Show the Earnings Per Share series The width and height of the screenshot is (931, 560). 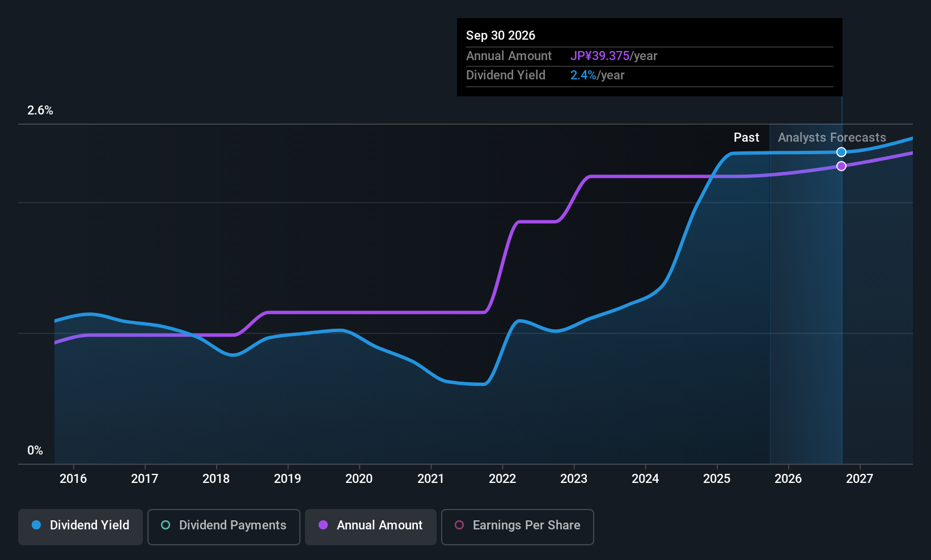pyautogui.click(x=517, y=527)
